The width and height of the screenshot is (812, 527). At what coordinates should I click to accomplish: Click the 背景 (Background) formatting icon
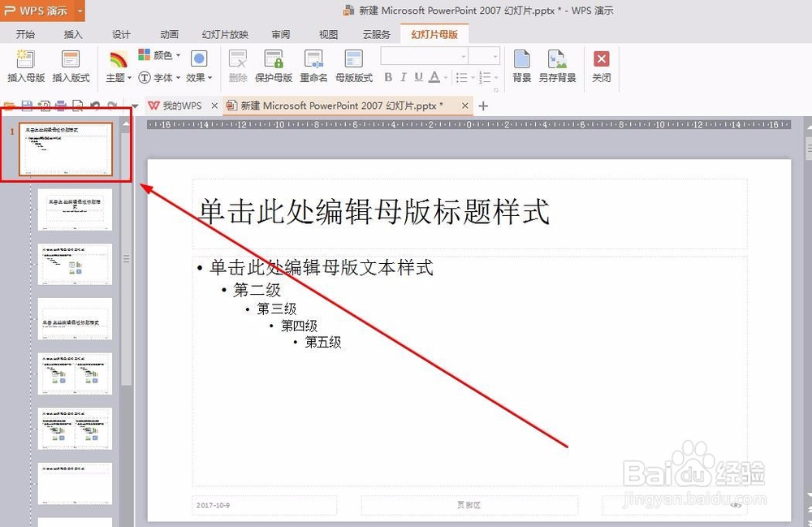click(x=520, y=65)
